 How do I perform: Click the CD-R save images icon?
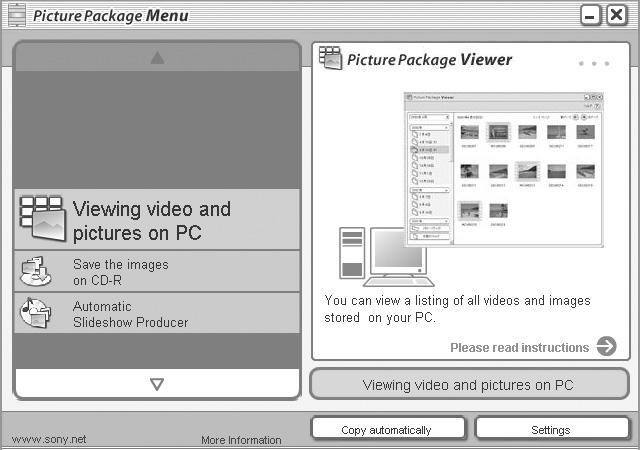pyautogui.click(x=36, y=271)
